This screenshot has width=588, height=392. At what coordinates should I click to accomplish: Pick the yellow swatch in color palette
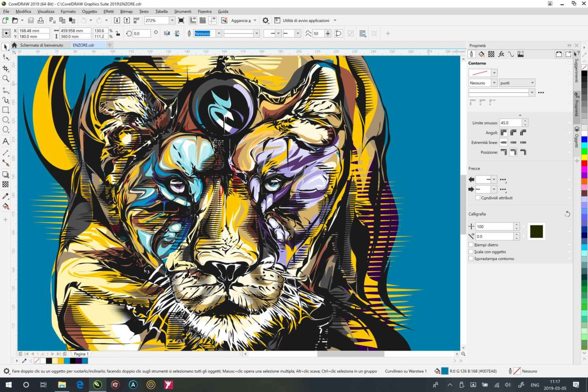pyautogui.click(x=584, y=157)
